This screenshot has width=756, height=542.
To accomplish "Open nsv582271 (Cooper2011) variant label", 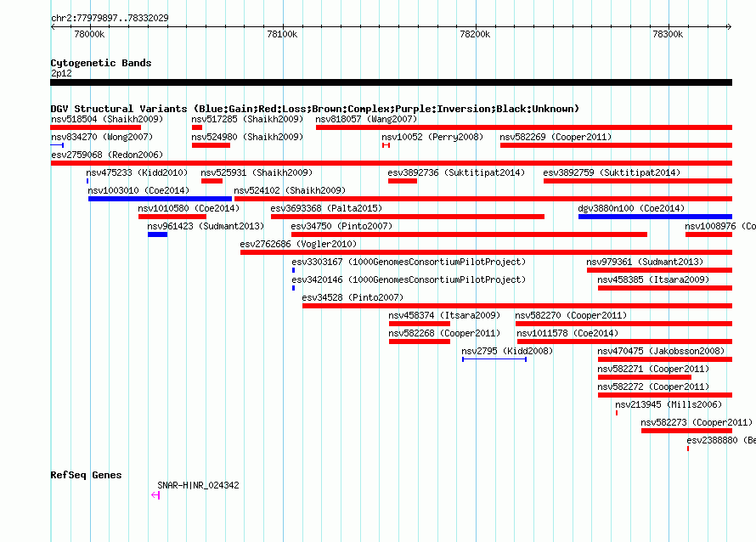I will click(653, 369).
